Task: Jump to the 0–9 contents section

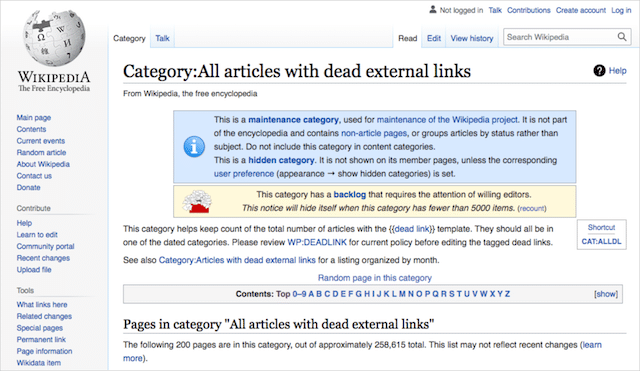Action: click(x=299, y=294)
